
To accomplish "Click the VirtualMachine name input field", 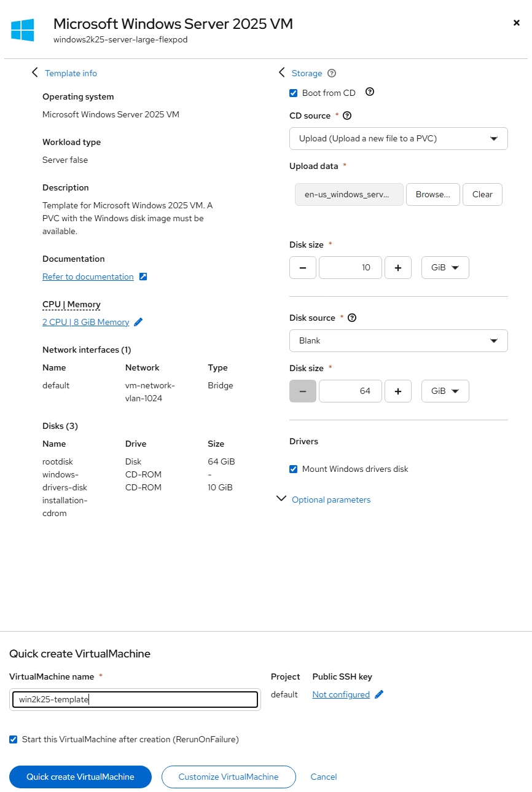I will click(135, 699).
